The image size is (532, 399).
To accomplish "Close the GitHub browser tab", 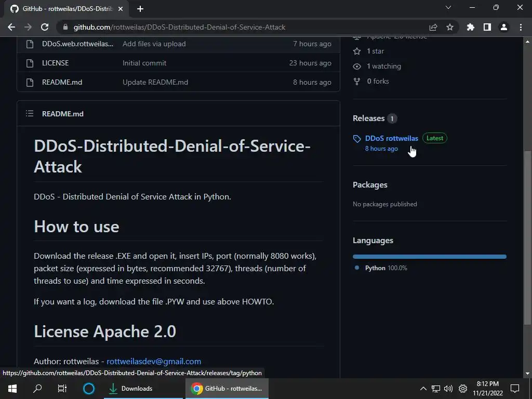I will [x=121, y=9].
